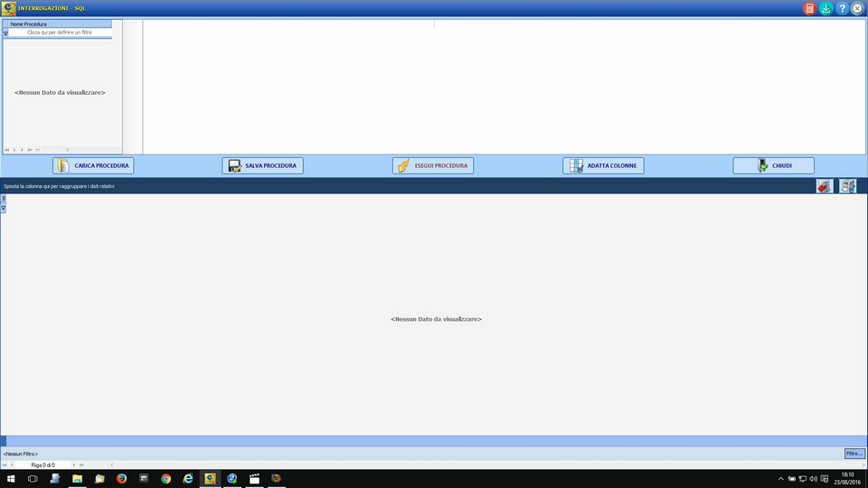
Task: Open help with the question mark icon
Action: 842,8
